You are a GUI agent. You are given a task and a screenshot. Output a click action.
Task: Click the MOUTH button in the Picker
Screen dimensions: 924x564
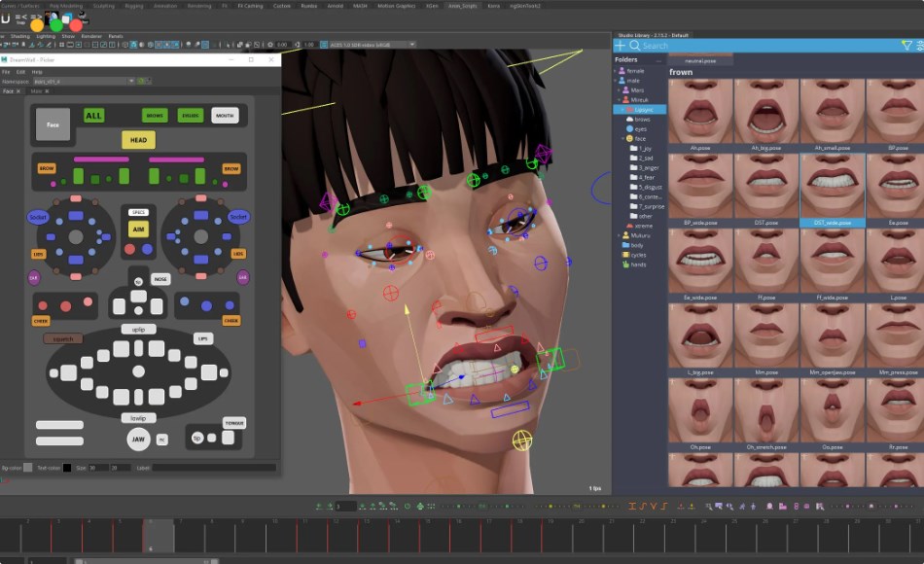[x=225, y=116]
